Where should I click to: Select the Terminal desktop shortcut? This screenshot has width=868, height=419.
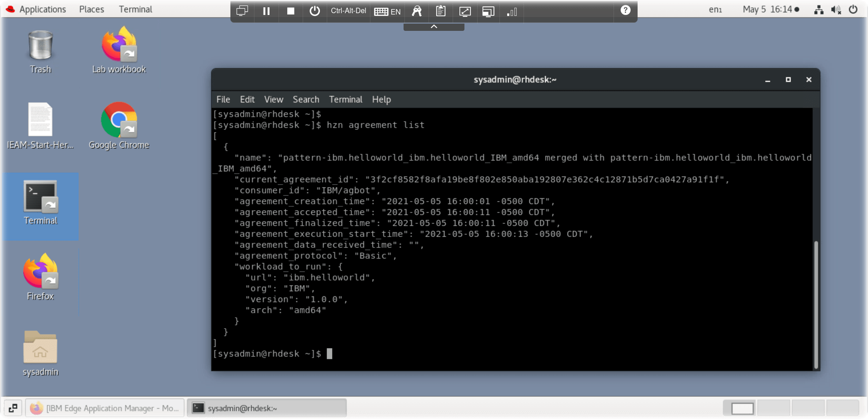[40, 203]
